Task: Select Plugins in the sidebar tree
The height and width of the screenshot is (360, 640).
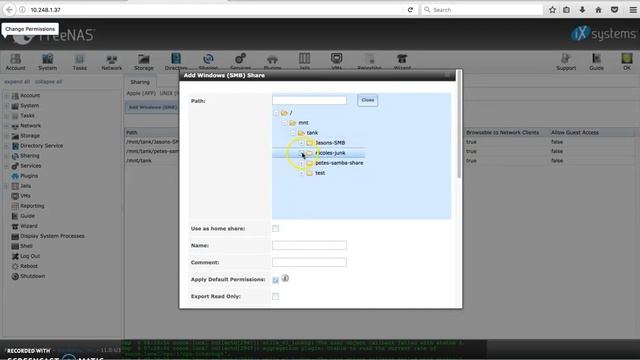Action: [29, 176]
